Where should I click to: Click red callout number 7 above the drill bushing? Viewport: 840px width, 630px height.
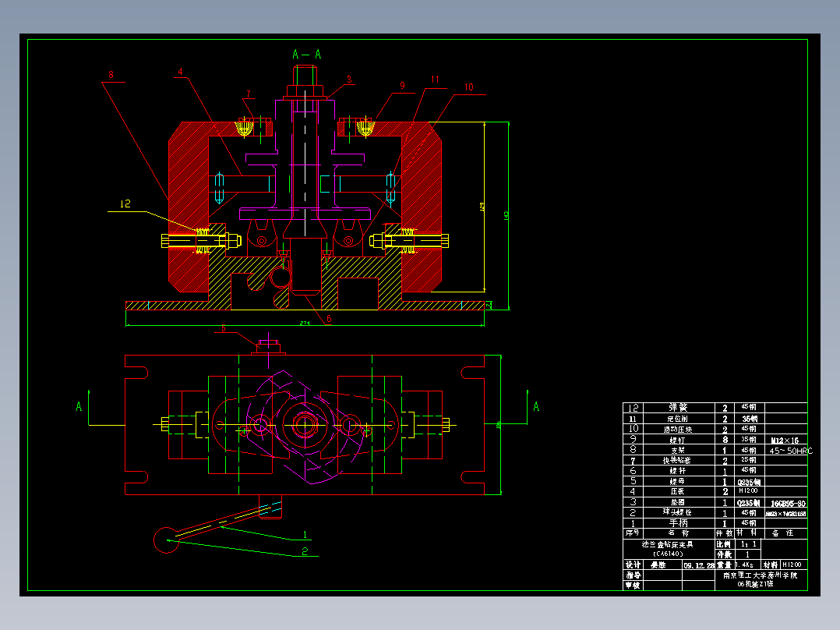248,94
